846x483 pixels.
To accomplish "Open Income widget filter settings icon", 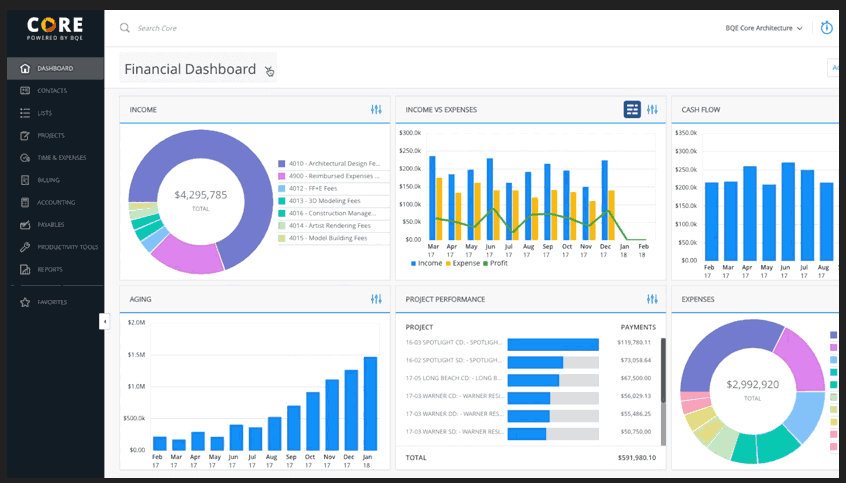I will pos(376,109).
